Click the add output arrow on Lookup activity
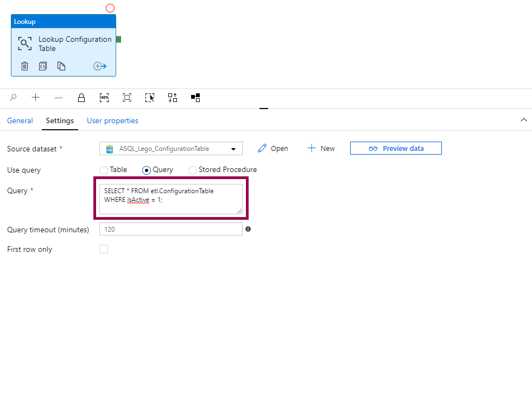Image resolution: width=532 pixels, height=407 pixels. point(100,66)
